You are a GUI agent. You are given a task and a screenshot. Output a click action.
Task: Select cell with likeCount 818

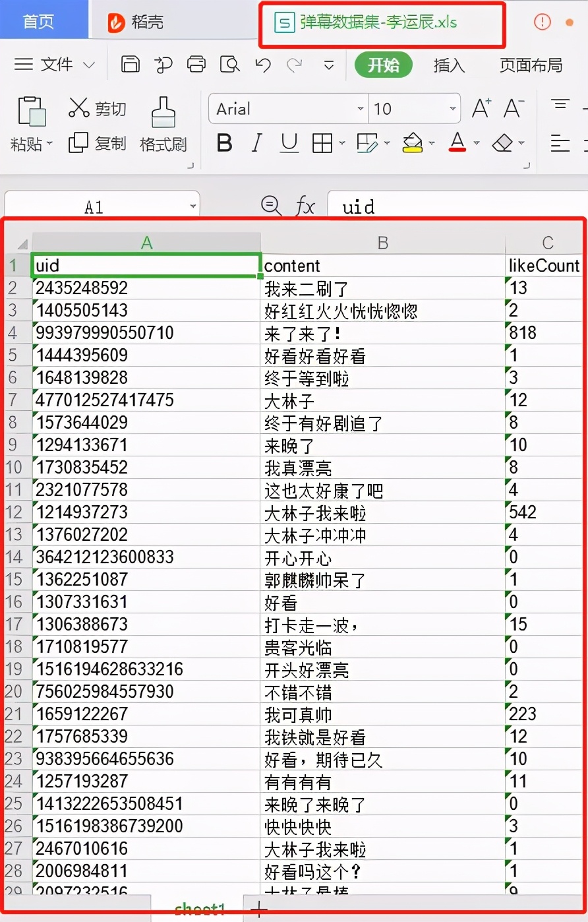tap(544, 332)
